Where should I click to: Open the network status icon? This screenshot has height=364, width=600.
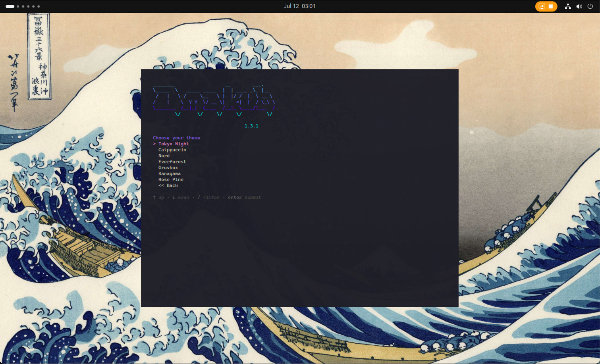point(568,6)
